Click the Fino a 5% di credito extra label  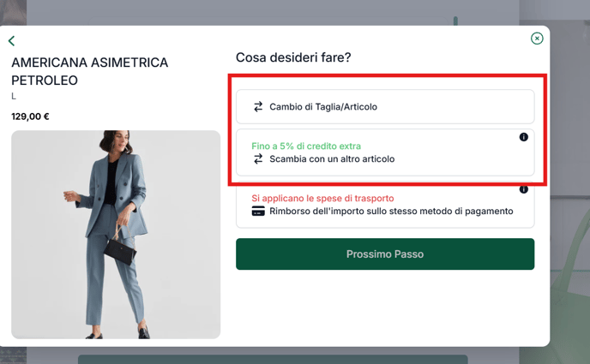(x=306, y=146)
